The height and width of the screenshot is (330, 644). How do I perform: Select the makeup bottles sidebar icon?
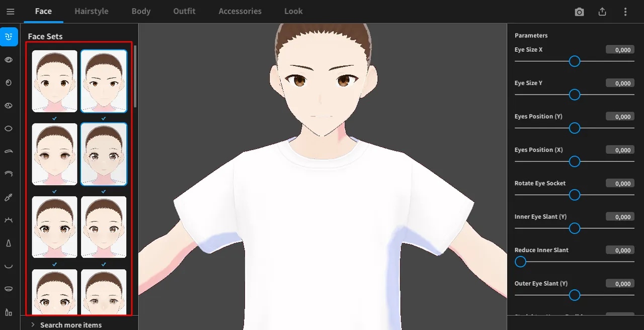click(x=9, y=312)
